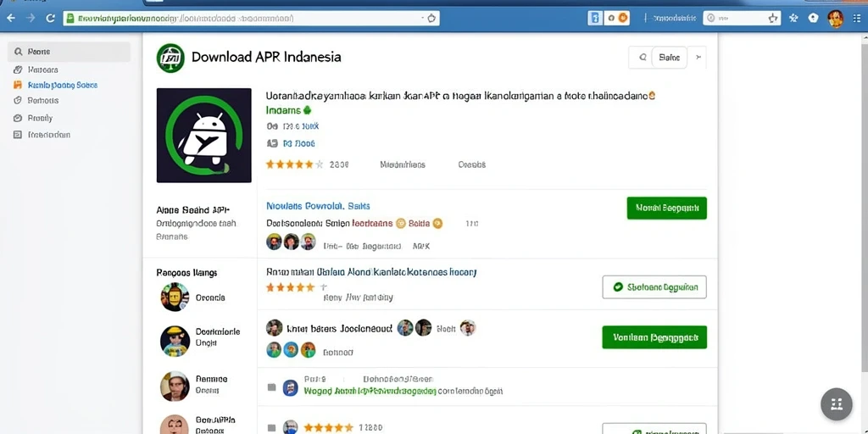Open the green "Wogod" link text
The width and height of the screenshot is (868, 434).
[x=370, y=392]
